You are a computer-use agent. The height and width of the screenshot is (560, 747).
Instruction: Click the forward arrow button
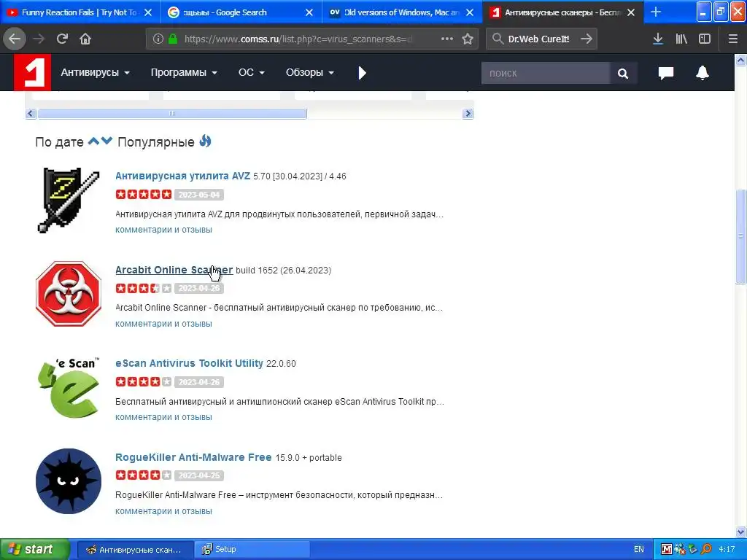(x=39, y=39)
